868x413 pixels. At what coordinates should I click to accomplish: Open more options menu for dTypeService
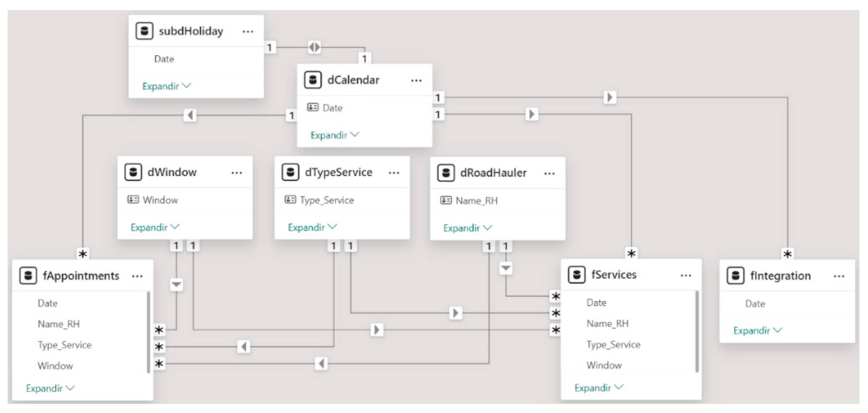[394, 173]
